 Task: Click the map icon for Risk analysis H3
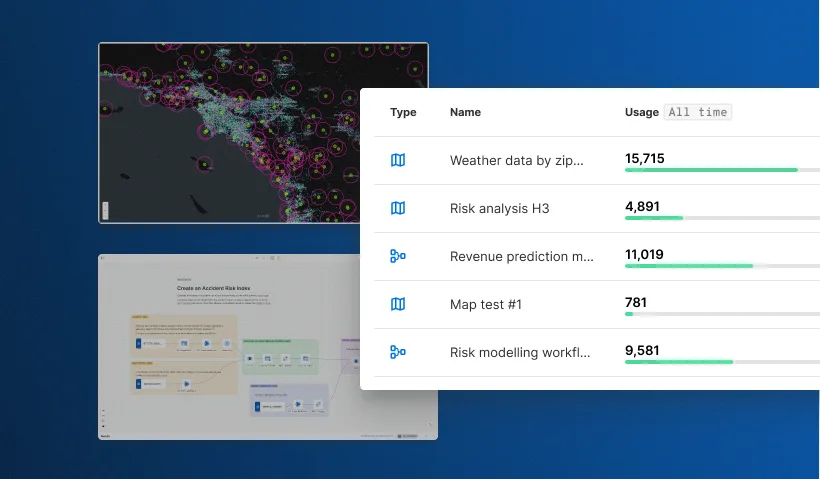(398, 208)
